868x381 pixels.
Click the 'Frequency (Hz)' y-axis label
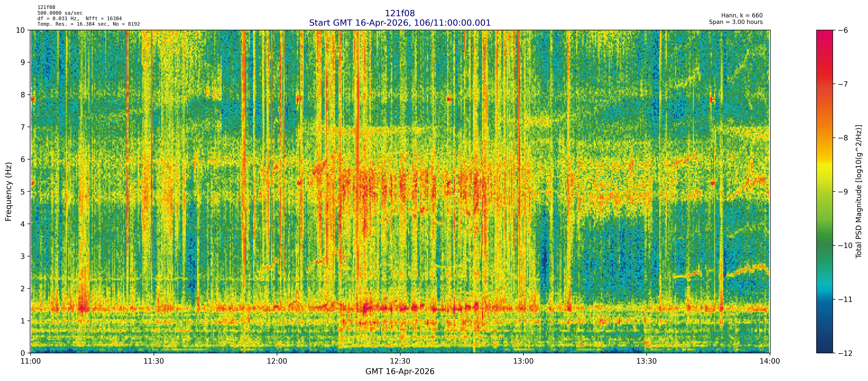(x=9, y=192)
